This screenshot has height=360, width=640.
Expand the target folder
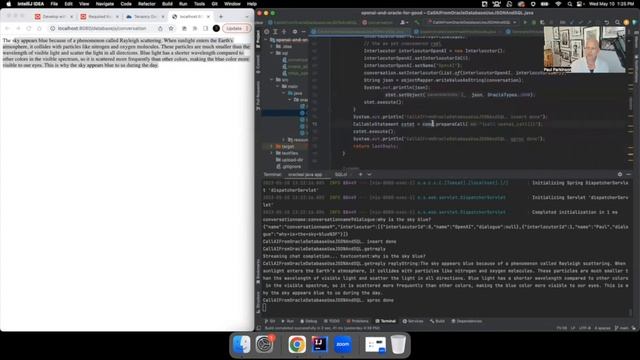tap(272, 146)
